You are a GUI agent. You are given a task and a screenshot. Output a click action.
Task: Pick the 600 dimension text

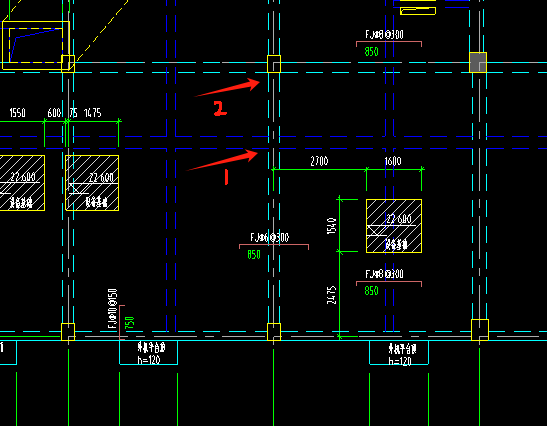[x=54, y=113]
